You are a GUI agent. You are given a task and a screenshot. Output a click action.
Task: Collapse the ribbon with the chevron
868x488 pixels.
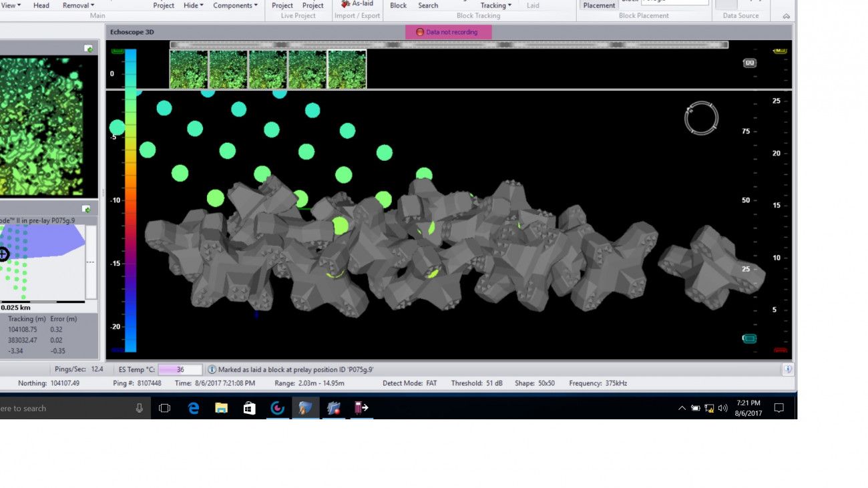(786, 16)
